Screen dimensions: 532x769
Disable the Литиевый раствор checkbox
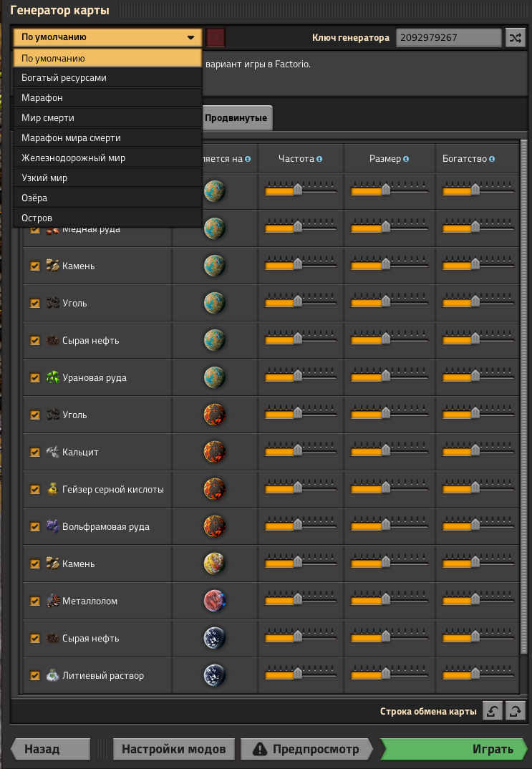[x=35, y=676]
